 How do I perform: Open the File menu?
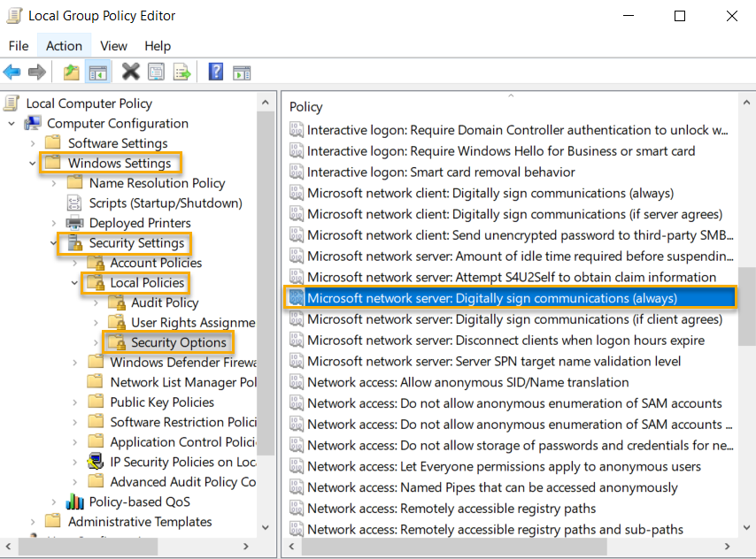click(18, 45)
